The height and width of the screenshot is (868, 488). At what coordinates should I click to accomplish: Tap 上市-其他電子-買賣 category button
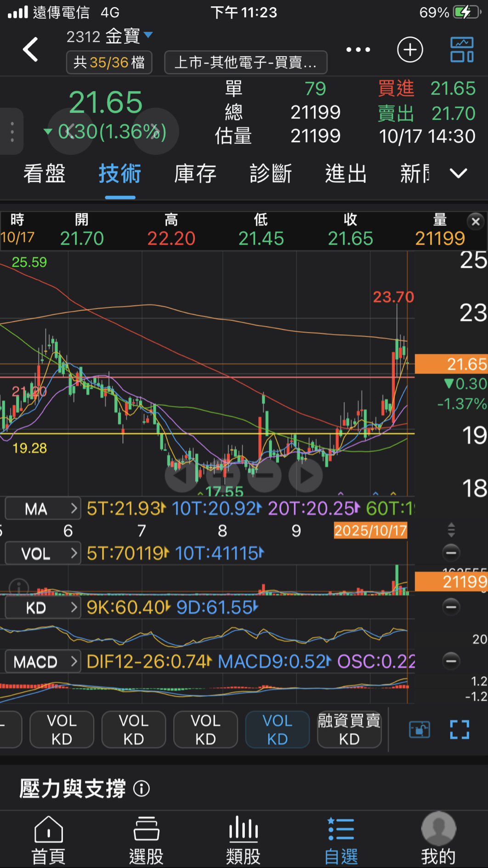coord(246,62)
